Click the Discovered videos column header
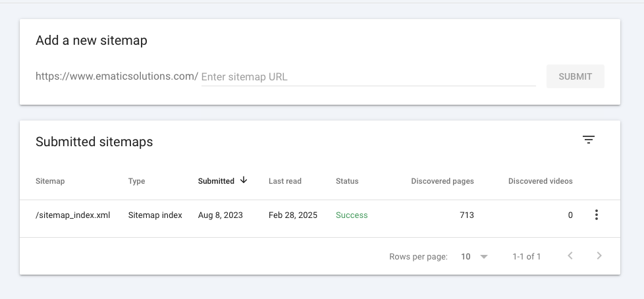Viewport: 644px width, 299px height. point(540,181)
